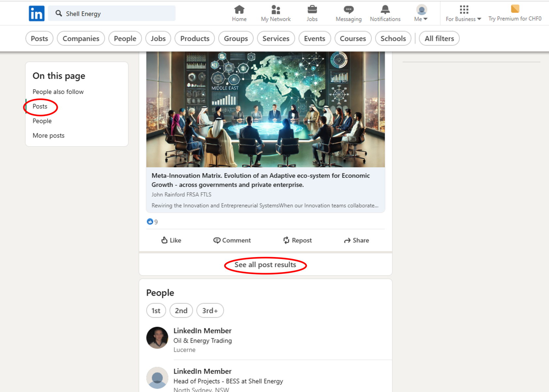Repost the article post
The image size is (549, 392).
point(297,240)
